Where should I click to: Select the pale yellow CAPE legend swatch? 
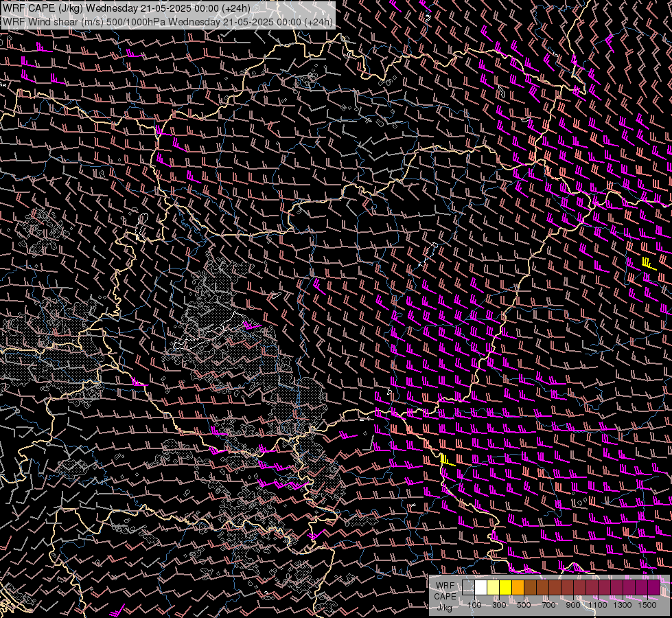tap(494, 587)
